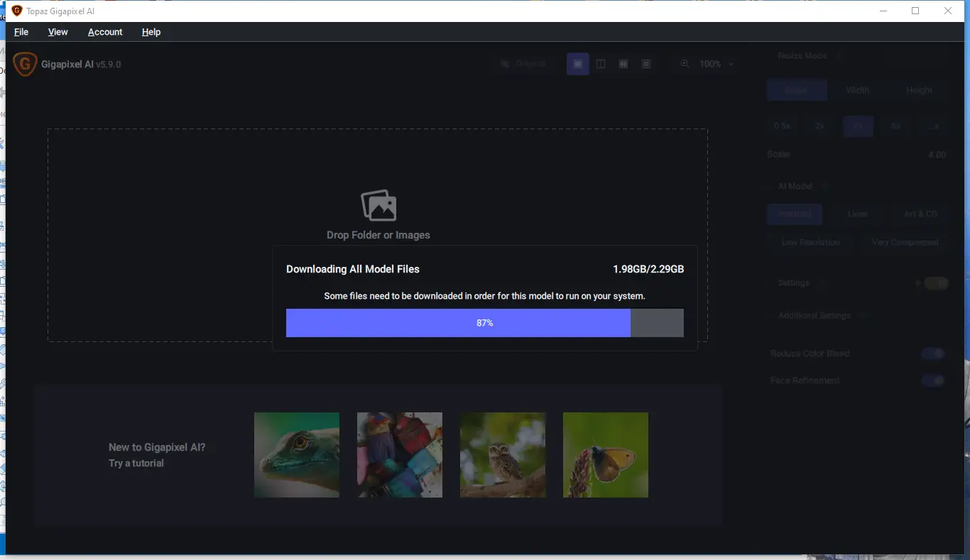Image resolution: width=970 pixels, height=560 pixels.
Task: Click the zoom magnifier icon
Action: point(685,64)
